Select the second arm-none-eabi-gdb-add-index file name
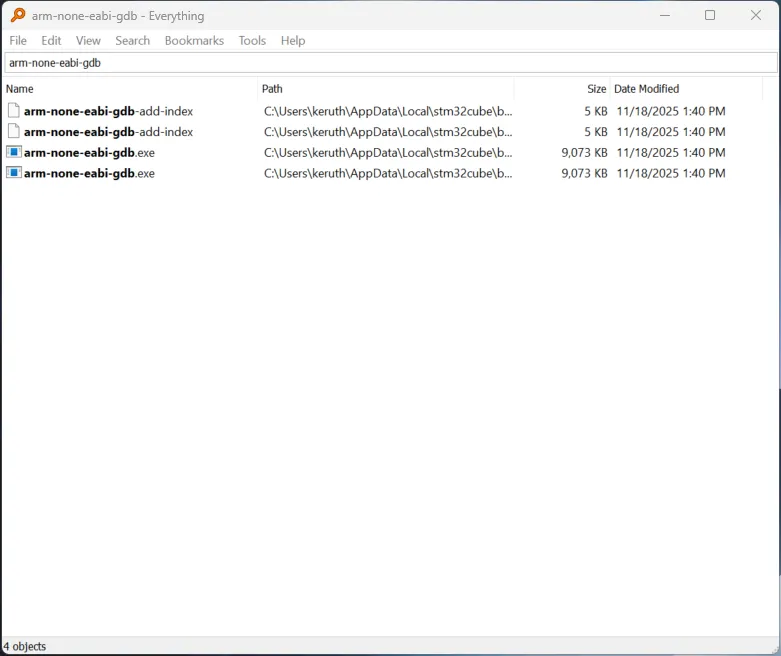 [109, 132]
